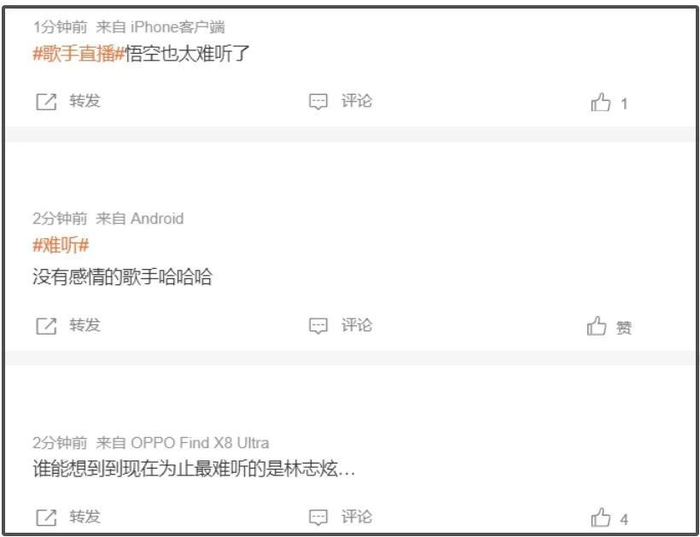Like the 悟空也太难听了 post via the thumbs-up icon
The width and height of the screenshot is (700, 537).
click(600, 102)
